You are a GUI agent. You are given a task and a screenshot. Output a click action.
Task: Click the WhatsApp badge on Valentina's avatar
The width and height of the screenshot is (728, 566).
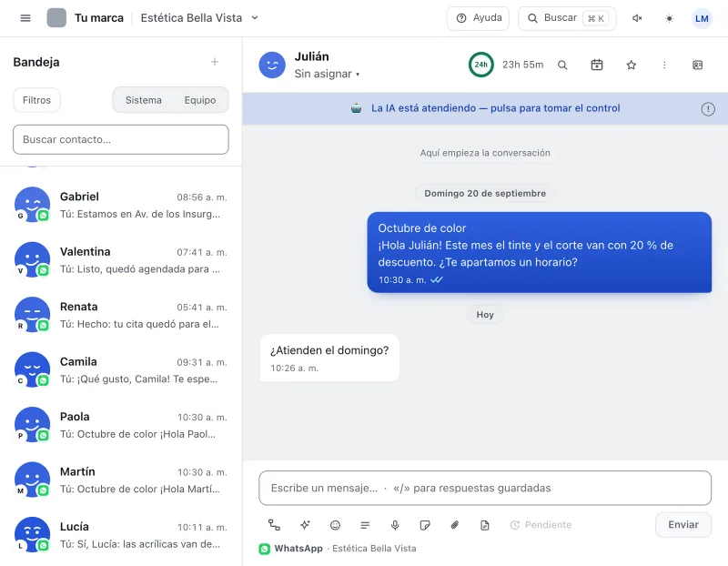43,270
